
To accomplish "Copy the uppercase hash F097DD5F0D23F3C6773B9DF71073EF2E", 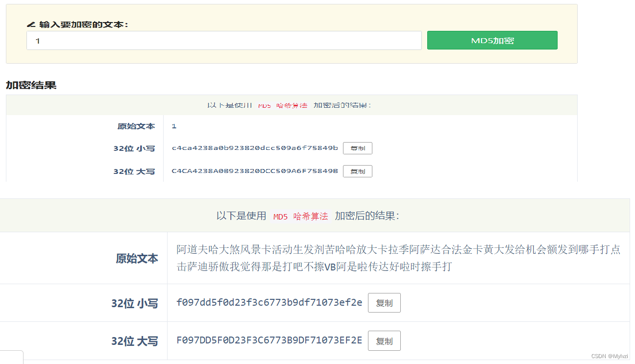I will coord(384,341).
